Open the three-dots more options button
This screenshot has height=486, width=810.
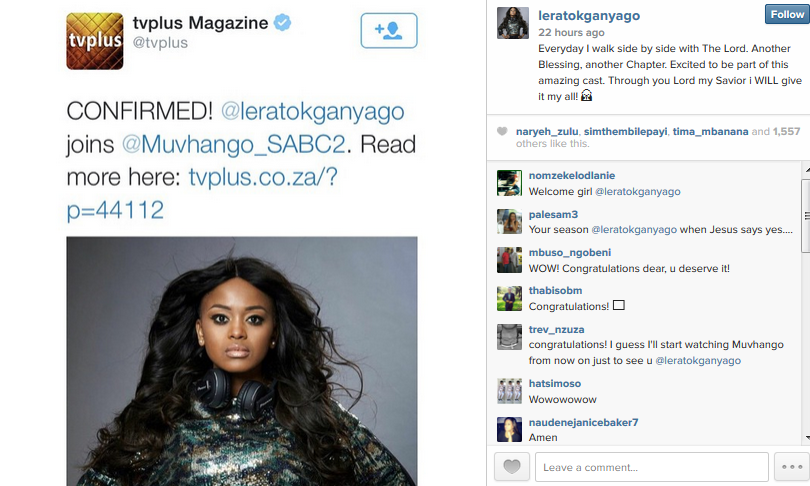pyautogui.click(x=792, y=467)
